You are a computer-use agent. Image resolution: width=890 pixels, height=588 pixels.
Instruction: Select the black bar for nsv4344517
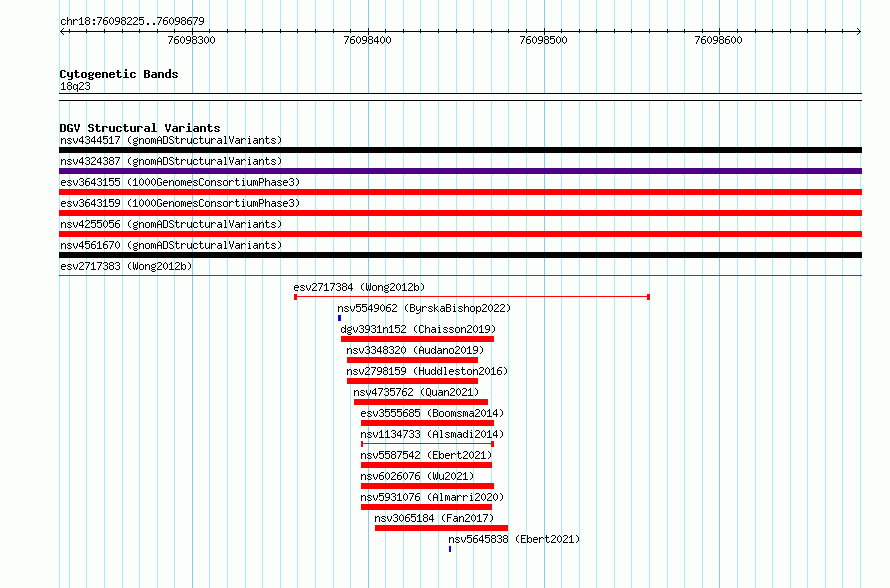[x=460, y=150]
